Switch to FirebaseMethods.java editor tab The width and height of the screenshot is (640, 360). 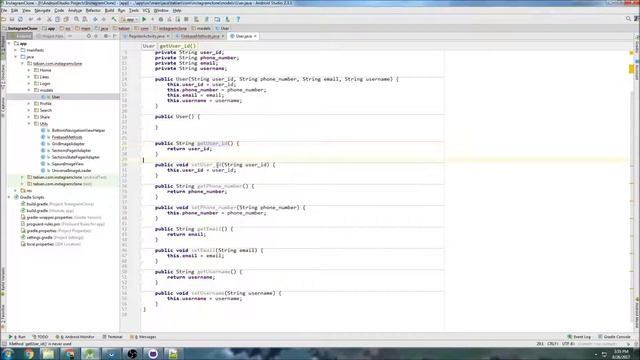200,36
